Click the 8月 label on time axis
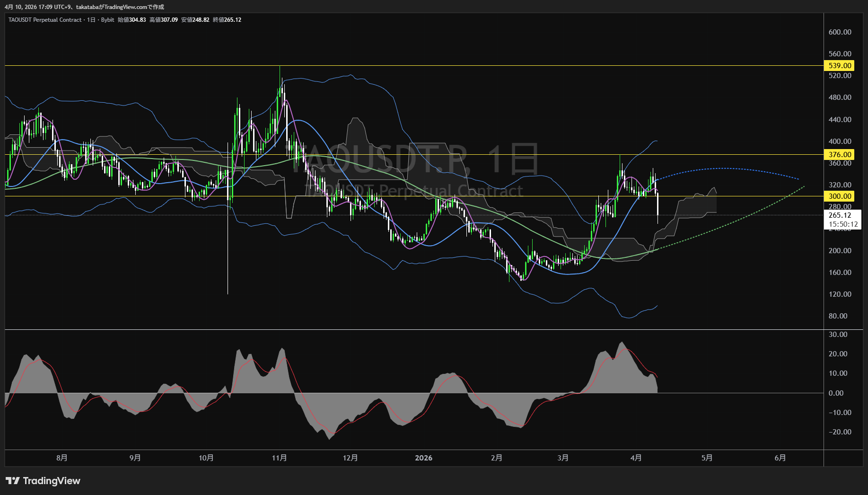This screenshot has height=495, width=868. (61, 458)
